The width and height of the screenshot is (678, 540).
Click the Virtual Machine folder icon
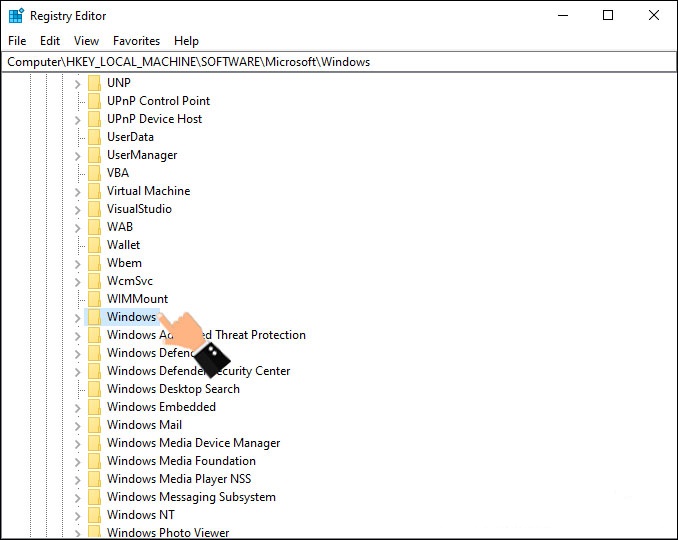(94, 191)
